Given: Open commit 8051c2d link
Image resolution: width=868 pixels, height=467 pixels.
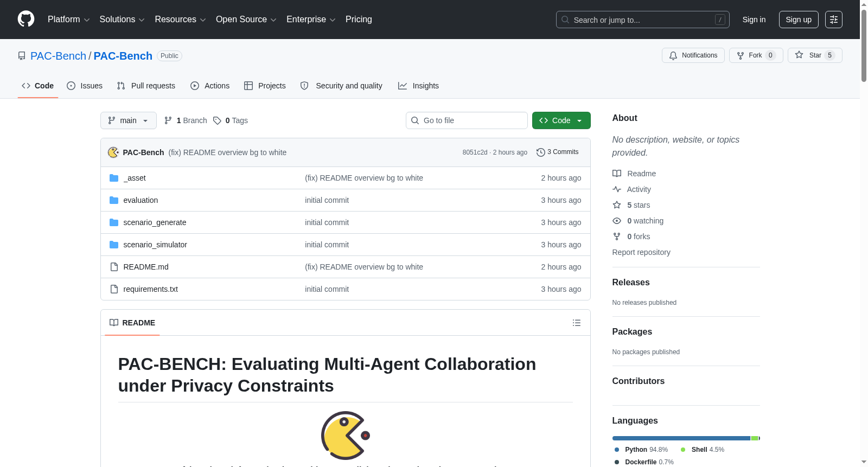Looking at the screenshot, I should tap(475, 152).
